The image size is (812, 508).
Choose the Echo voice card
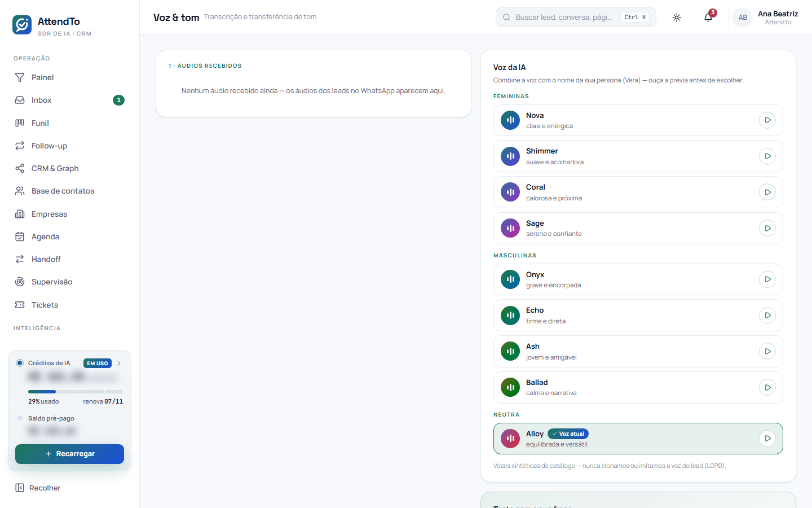pos(638,316)
